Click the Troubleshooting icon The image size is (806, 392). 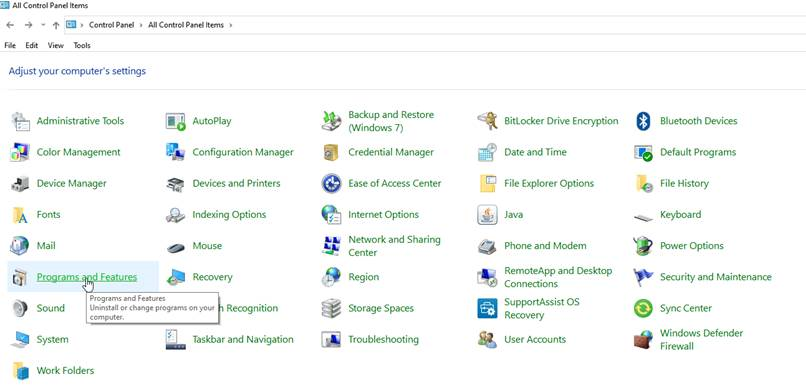pyautogui.click(x=331, y=340)
